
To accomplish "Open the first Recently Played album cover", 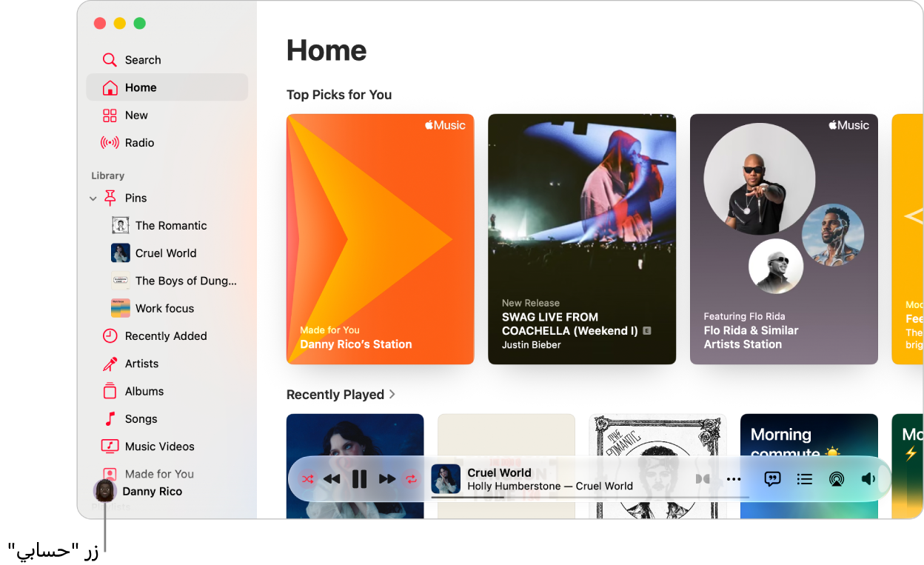I will coord(355,466).
